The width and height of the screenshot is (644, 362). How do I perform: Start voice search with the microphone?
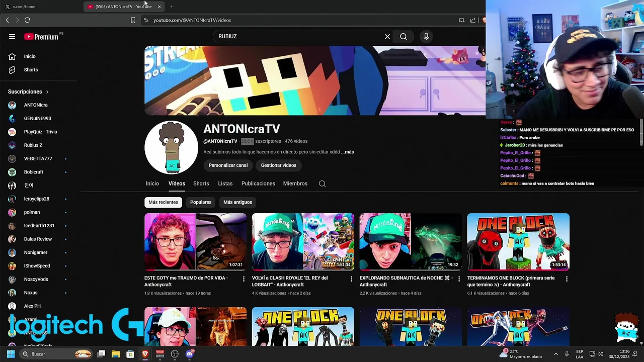426,36
